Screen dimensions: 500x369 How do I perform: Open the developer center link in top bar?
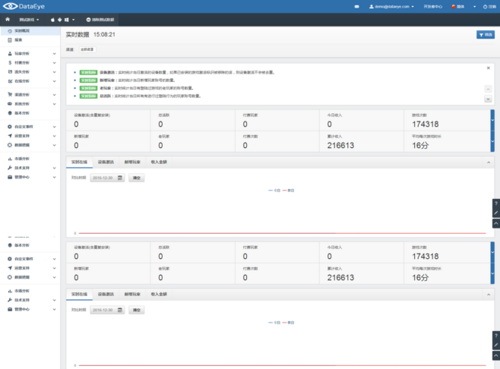433,6
